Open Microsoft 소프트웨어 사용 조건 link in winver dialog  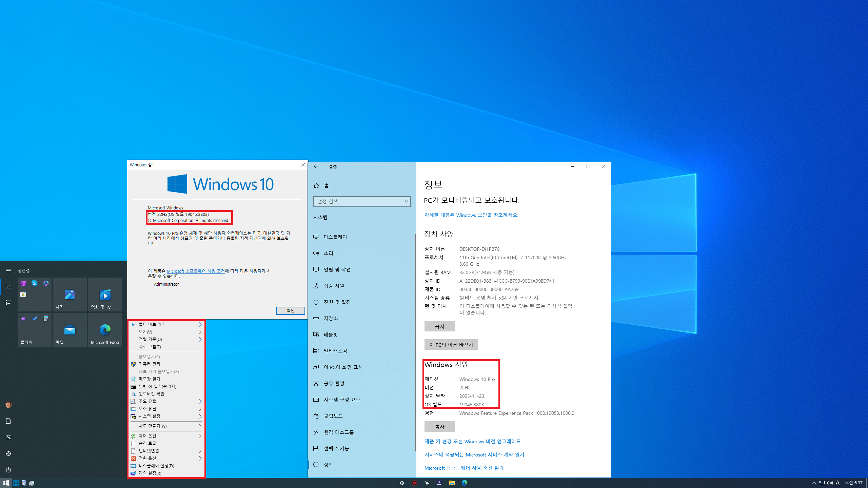[x=196, y=271]
